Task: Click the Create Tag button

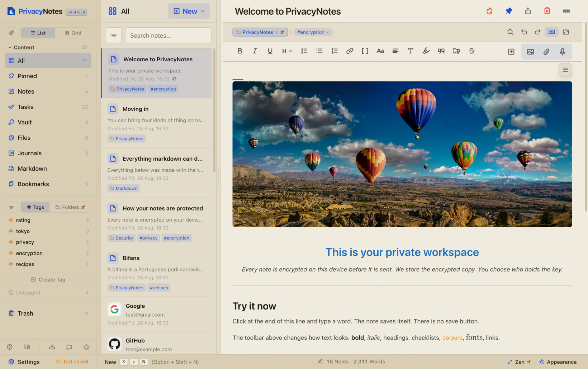Action: point(48,279)
